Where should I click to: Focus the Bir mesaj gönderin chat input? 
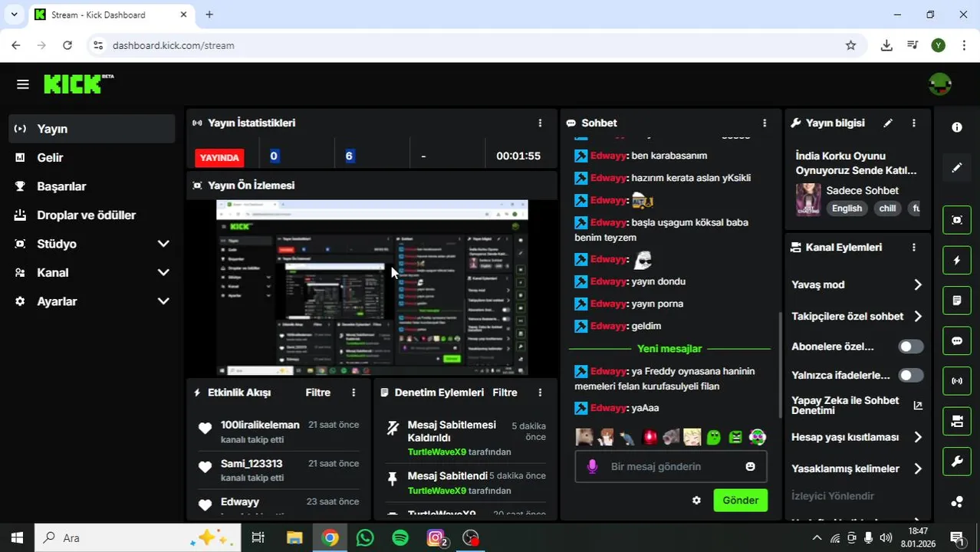coord(671,466)
